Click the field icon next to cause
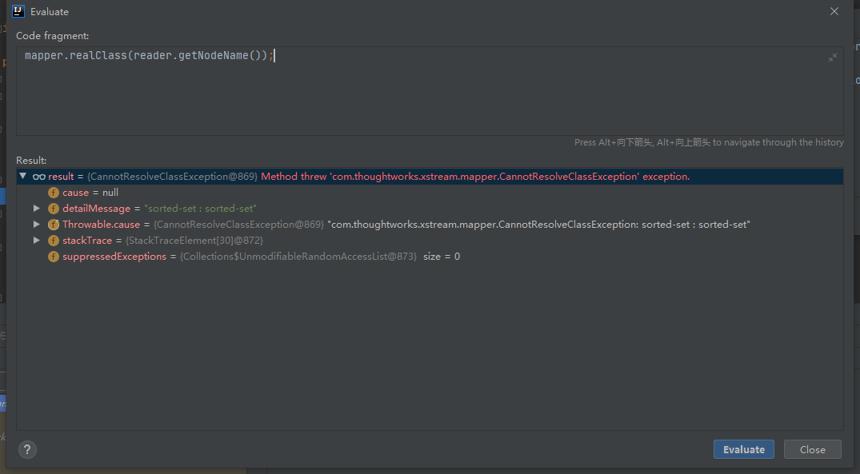The height and width of the screenshot is (474, 860). tap(53, 193)
